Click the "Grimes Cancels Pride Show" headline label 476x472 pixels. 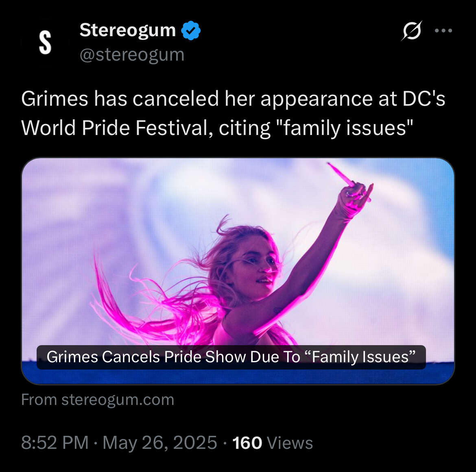coord(231,357)
